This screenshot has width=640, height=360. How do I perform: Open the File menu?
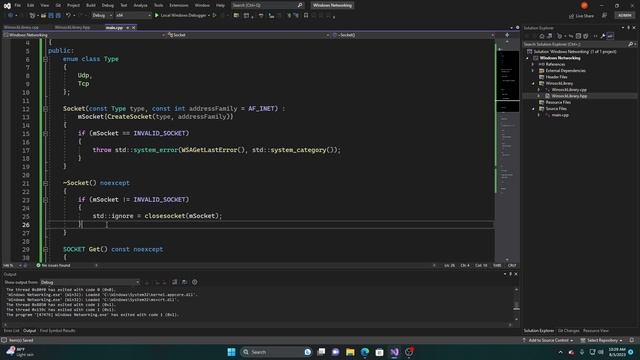pyautogui.click(x=18, y=5)
